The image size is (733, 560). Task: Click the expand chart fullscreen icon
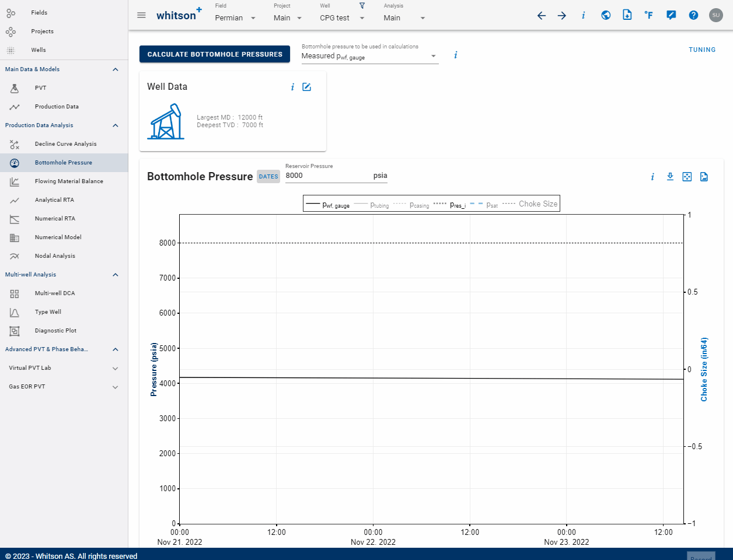click(687, 177)
